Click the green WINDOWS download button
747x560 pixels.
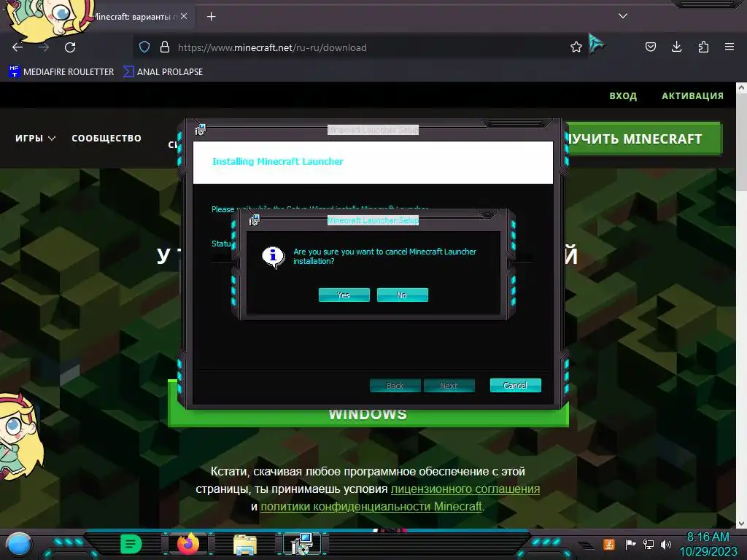[x=368, y=414]
